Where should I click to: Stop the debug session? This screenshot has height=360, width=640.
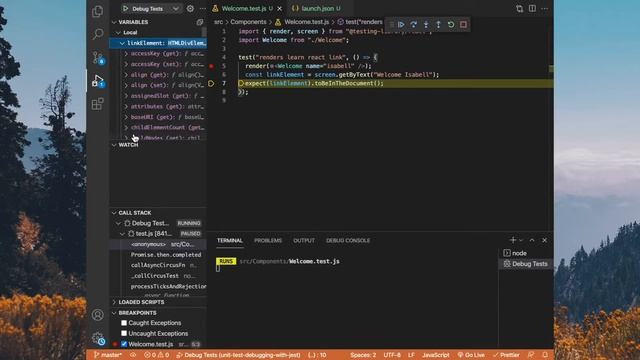pyautogui.click(x=463, y=24)
